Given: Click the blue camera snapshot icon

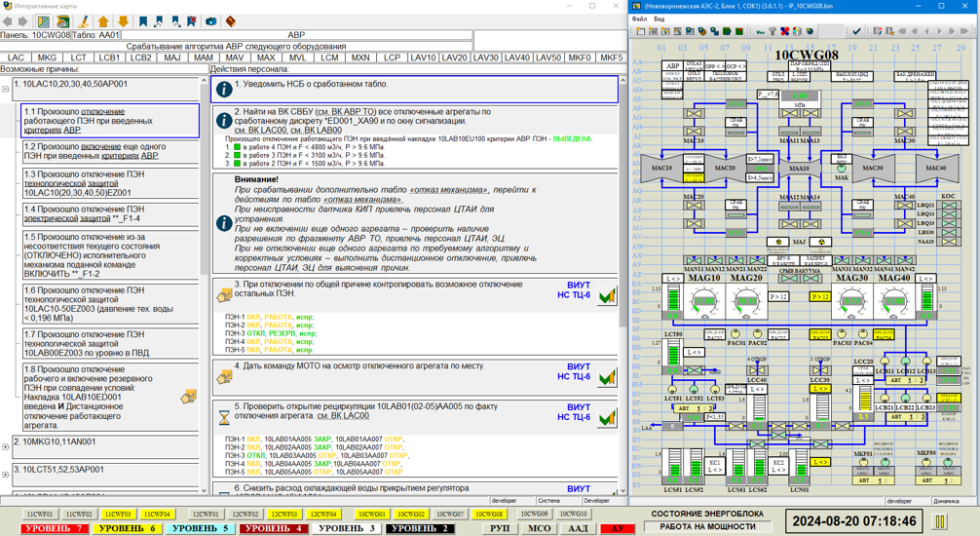Looking at the screenshot, I should (x=211, y=21).
